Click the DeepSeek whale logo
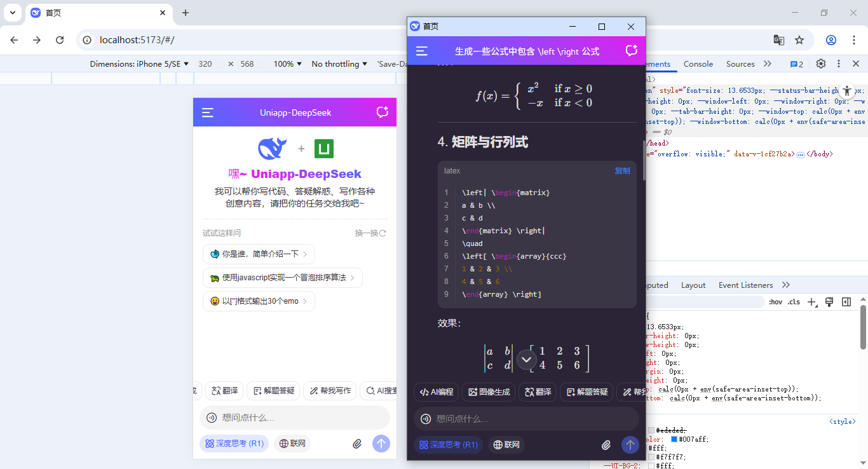 [272, 149]
